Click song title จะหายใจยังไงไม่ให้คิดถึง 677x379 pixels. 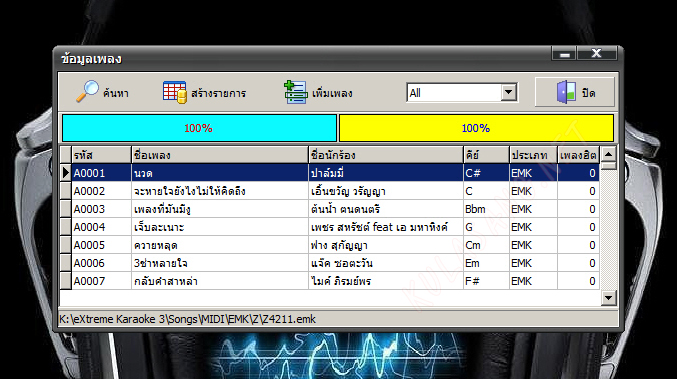coord(190,191)
